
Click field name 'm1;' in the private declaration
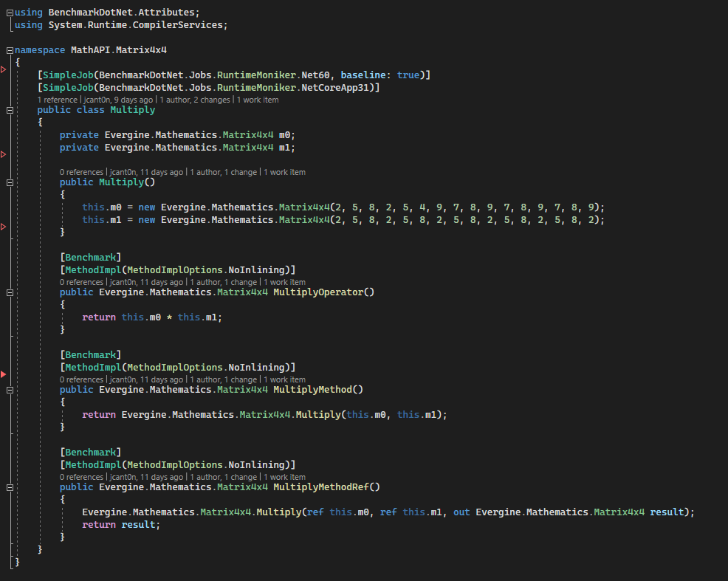pos(287,148)
